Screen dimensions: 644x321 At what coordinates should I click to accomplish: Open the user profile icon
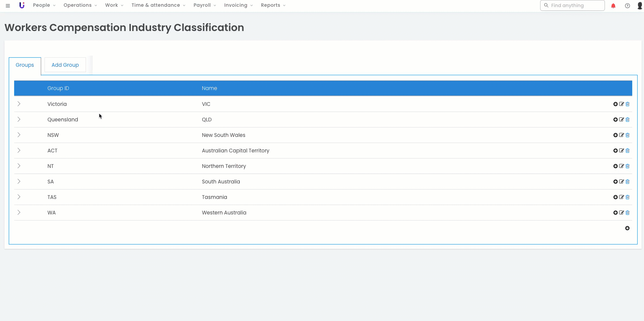(640, 6)
